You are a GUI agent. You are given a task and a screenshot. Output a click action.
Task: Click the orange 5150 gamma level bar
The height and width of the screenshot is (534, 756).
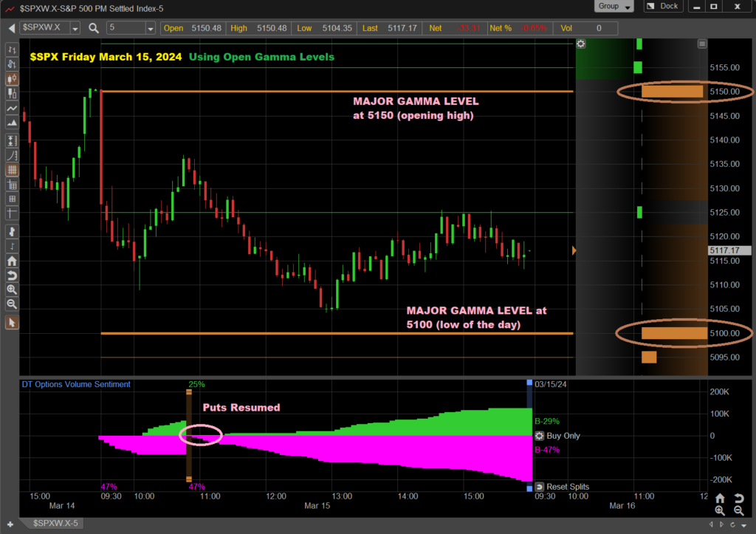(672, 92)
